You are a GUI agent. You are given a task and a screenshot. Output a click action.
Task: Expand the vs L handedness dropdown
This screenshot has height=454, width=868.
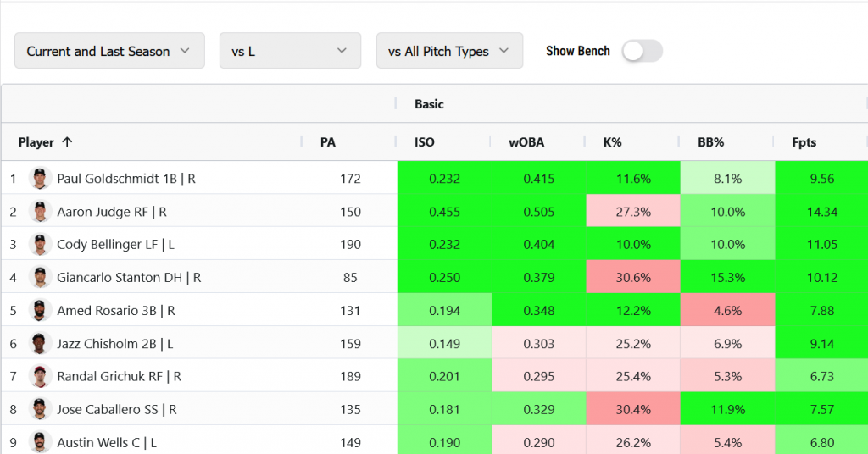coord(290,52)
